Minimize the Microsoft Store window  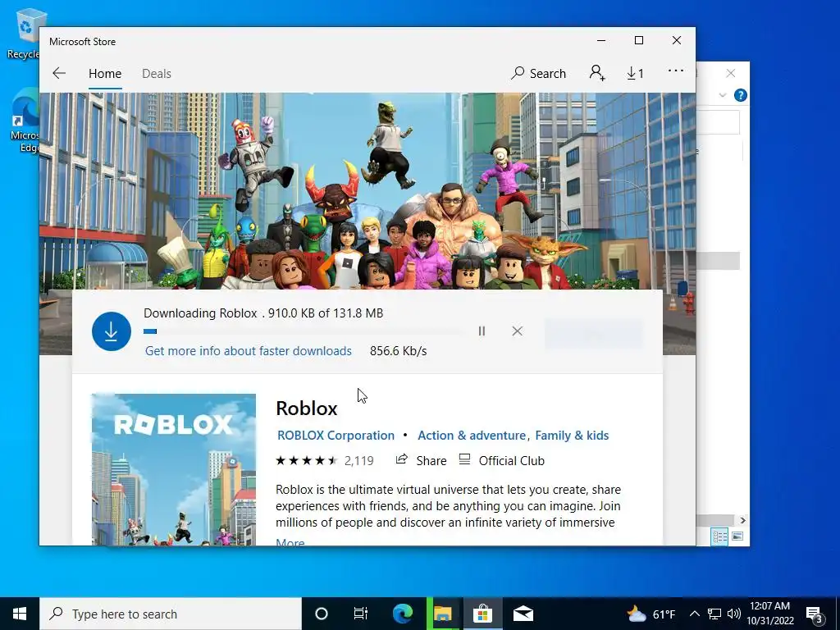[x=601, y=41]
